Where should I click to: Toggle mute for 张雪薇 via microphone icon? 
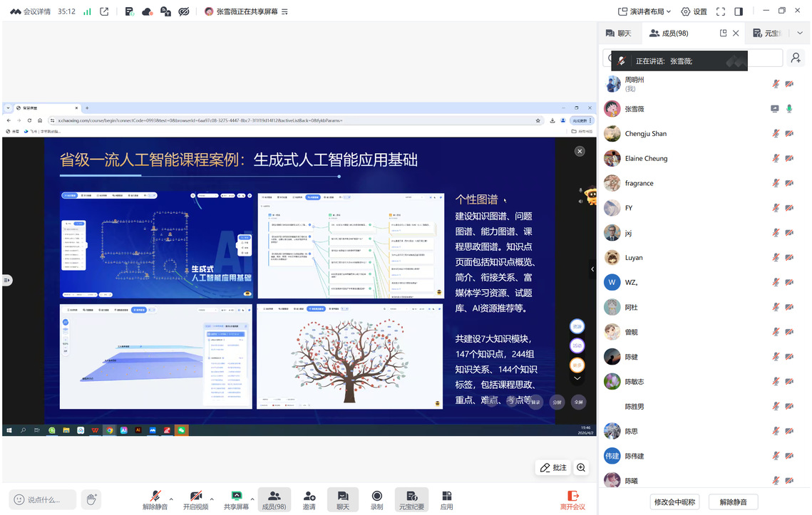click(x=789, y=109)
